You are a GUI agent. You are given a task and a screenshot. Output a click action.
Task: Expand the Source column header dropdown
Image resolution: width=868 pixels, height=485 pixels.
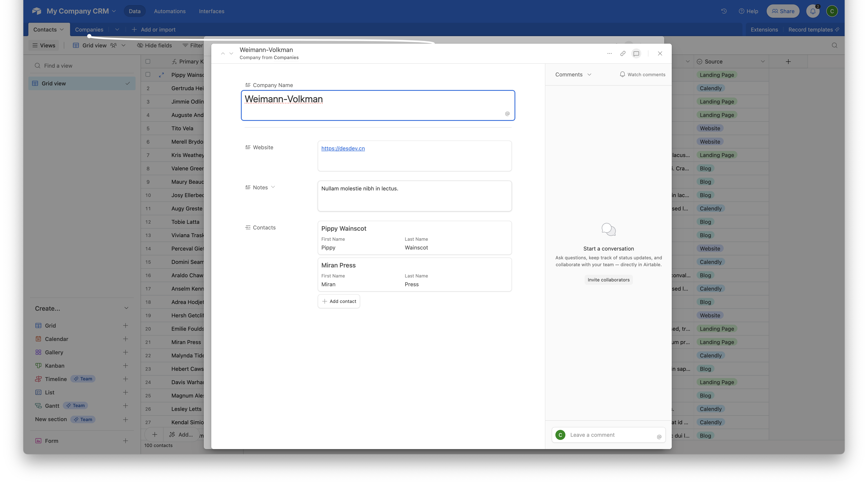coord(763,61)
